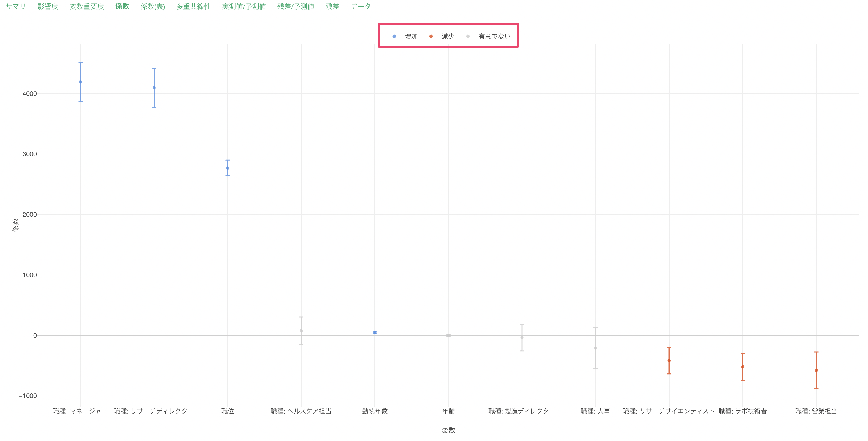Click the 職位 axis label

point(228,411)
